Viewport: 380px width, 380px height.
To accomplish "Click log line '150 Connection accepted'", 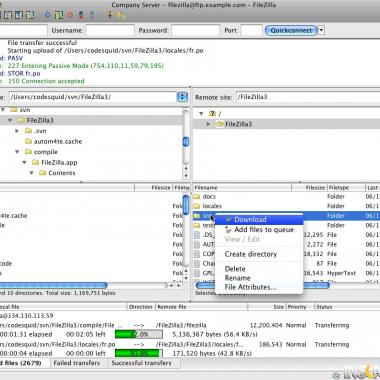I will click(x=46, y=81).
